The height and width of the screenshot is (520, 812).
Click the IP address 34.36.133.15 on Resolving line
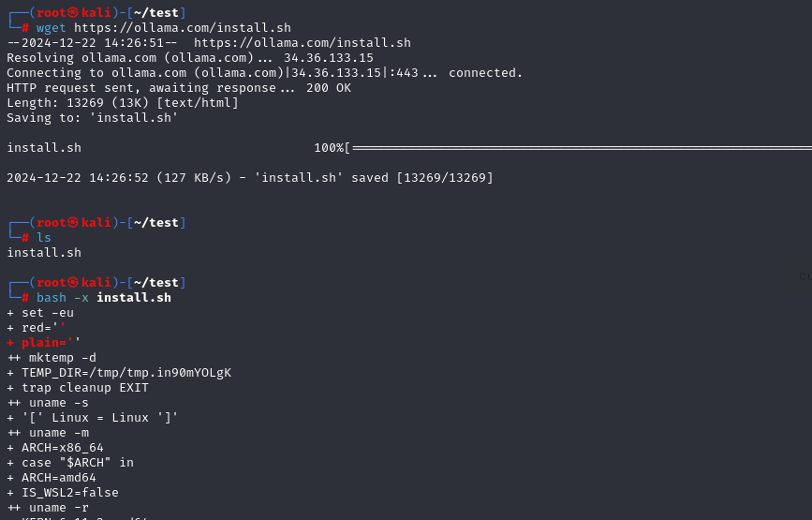click(x=329, y=58)
